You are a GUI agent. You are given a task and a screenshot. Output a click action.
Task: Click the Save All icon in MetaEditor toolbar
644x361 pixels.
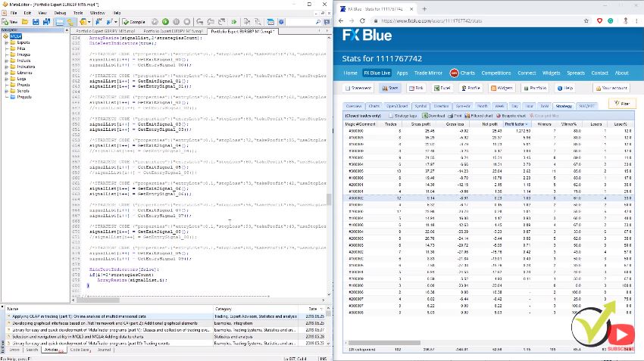point(46,22)
